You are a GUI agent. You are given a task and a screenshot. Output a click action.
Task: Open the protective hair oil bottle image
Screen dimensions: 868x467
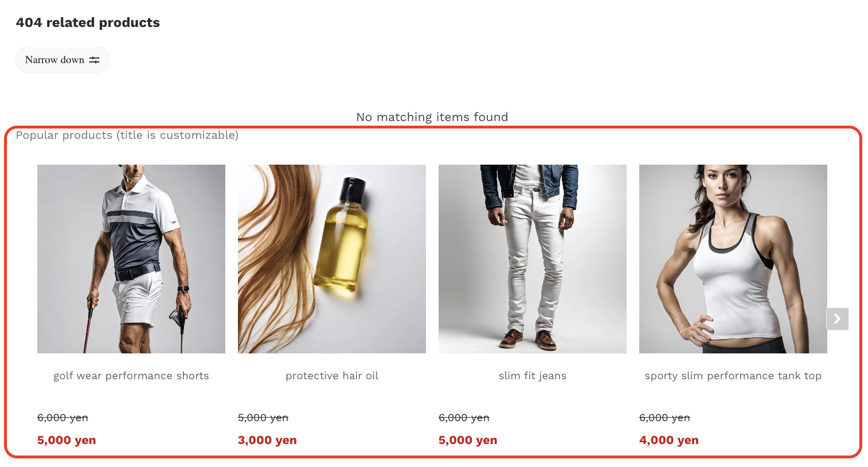point(332,259)
